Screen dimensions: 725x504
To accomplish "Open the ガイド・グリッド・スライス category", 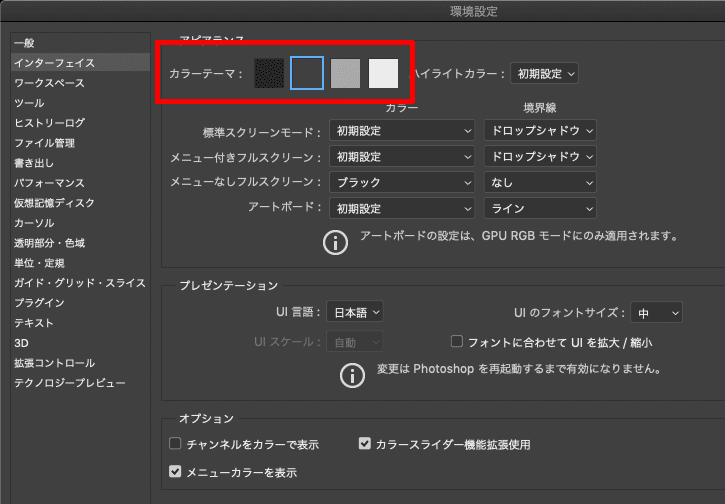I will tap(80, 283).
